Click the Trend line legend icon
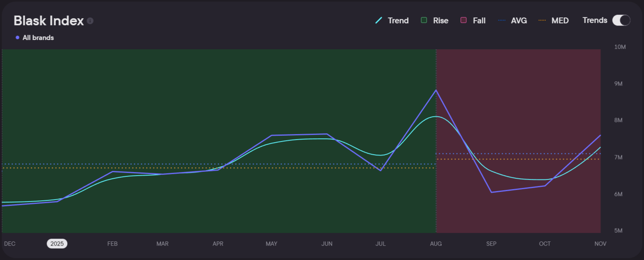The width and height of the screenshot is (644, 260). tap(379, 21)
